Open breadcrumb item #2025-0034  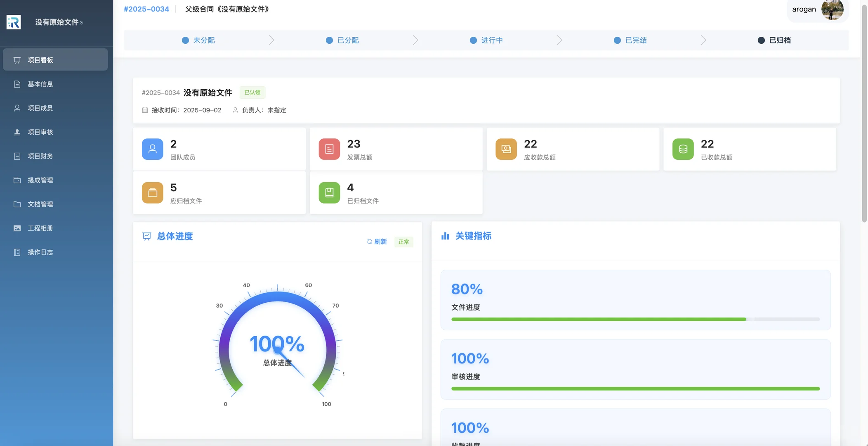146,9
